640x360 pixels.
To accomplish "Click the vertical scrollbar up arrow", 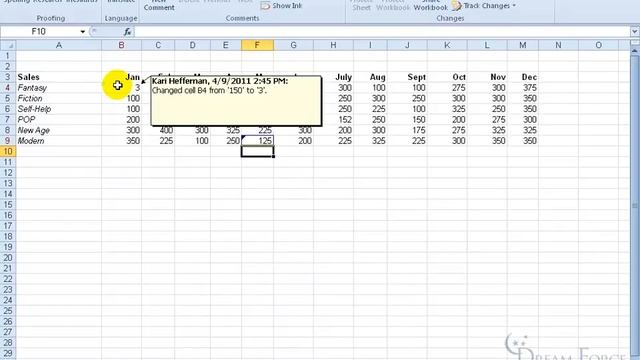I will (x=635, y=51).
